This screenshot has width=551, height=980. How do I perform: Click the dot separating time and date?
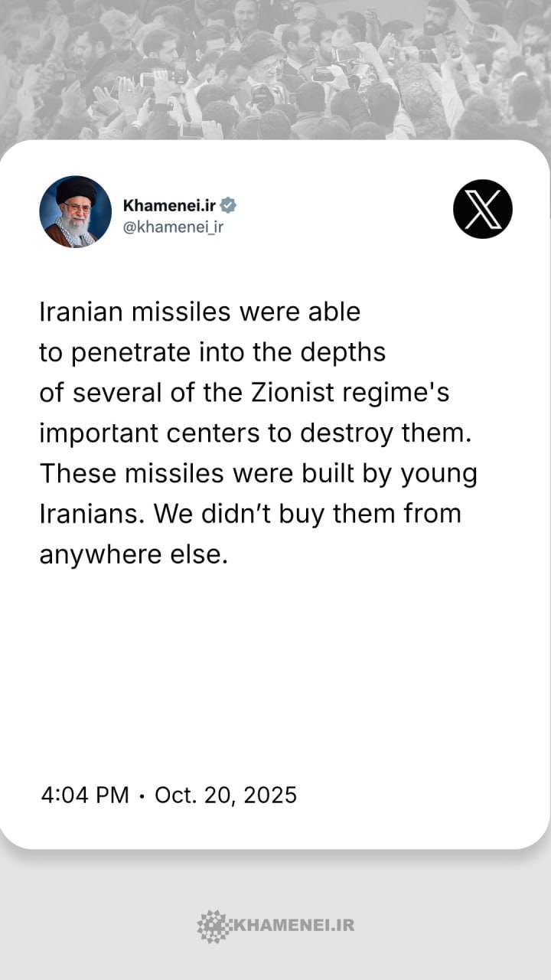click(x=142, y=795)
